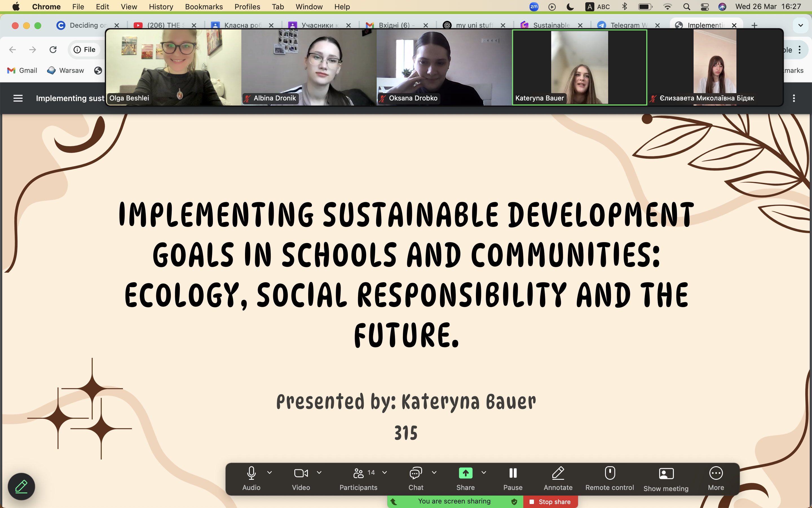Pause the screen share
This screenshot has height=508, width=812.
tap(513, 478)
